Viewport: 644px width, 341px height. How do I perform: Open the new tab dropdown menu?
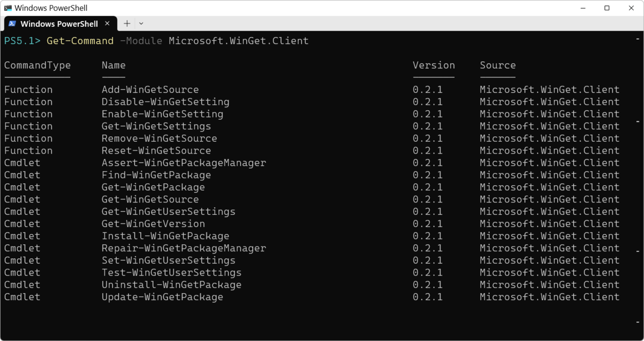(141, 24)
